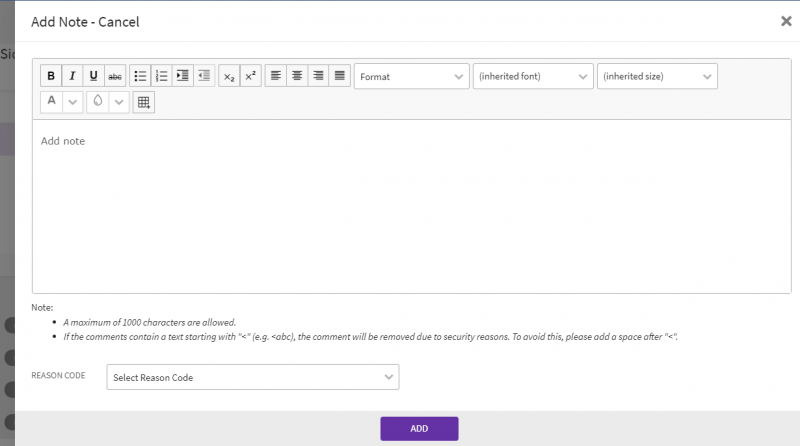Screen dimensions: 800x446
Task: Toggle italic text formatting
Action: pyautogui.click(x=72, y=76)
